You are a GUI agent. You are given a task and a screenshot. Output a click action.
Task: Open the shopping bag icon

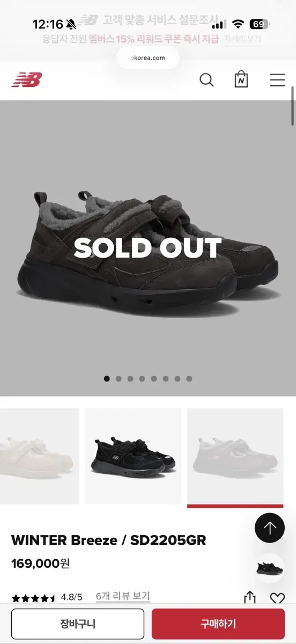[241, 80]
